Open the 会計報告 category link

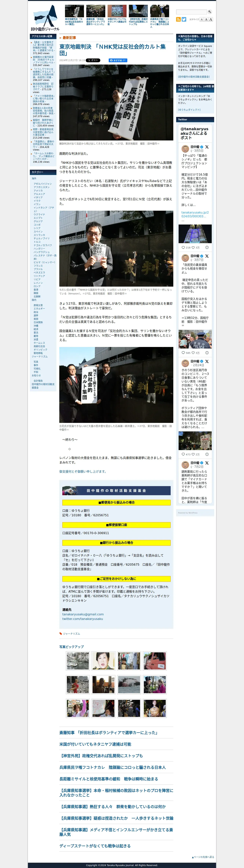pos(38,381)
